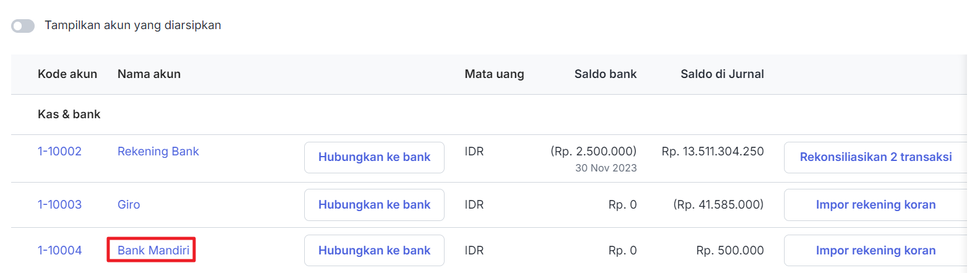Click the Mata uang column header
980x273 pixels.
(x=494, y=74)
